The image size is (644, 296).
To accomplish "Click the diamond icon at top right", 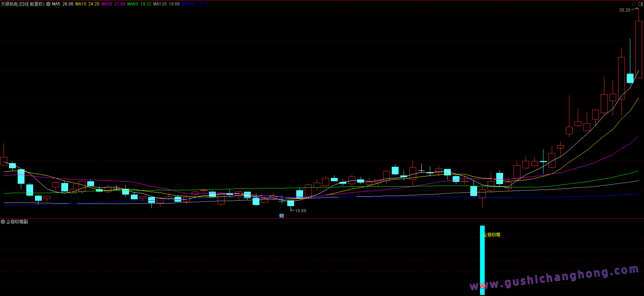I will tap(634, 4).
